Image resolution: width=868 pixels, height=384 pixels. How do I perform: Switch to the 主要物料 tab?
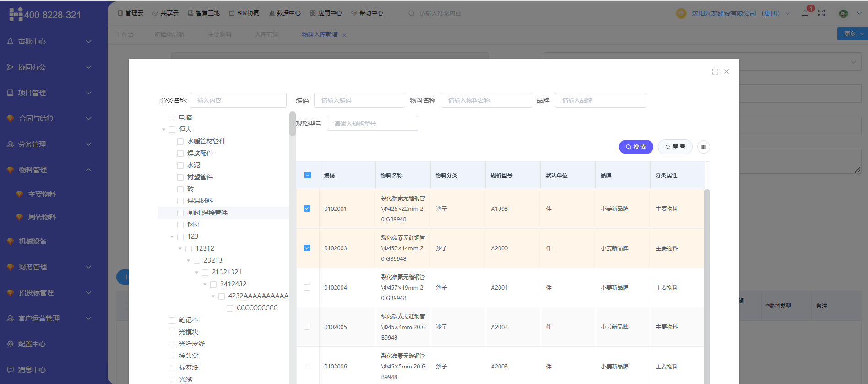[x=219, y=34]
